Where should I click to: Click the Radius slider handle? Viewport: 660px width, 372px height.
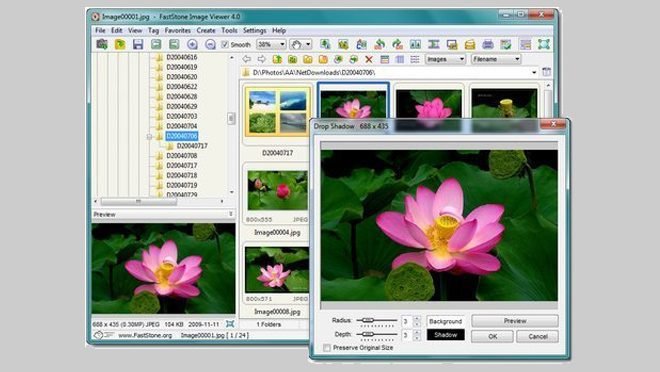(367, 320)
